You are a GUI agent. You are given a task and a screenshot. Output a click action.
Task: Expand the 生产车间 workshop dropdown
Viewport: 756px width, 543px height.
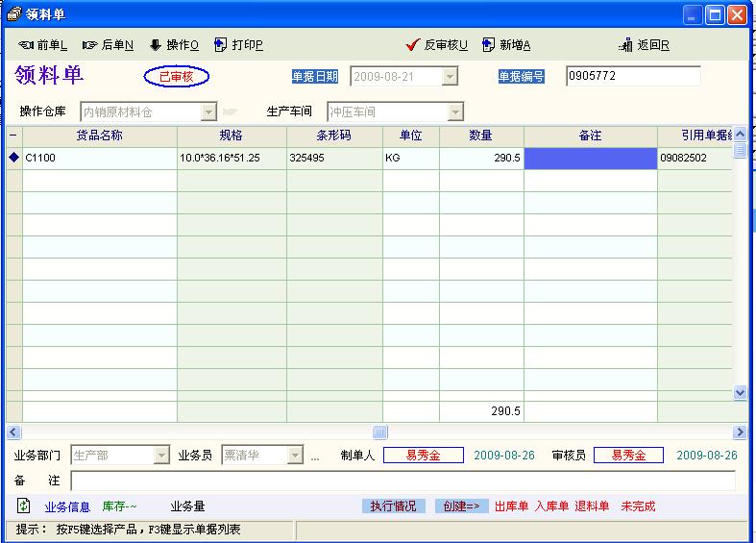click(455, 111)
